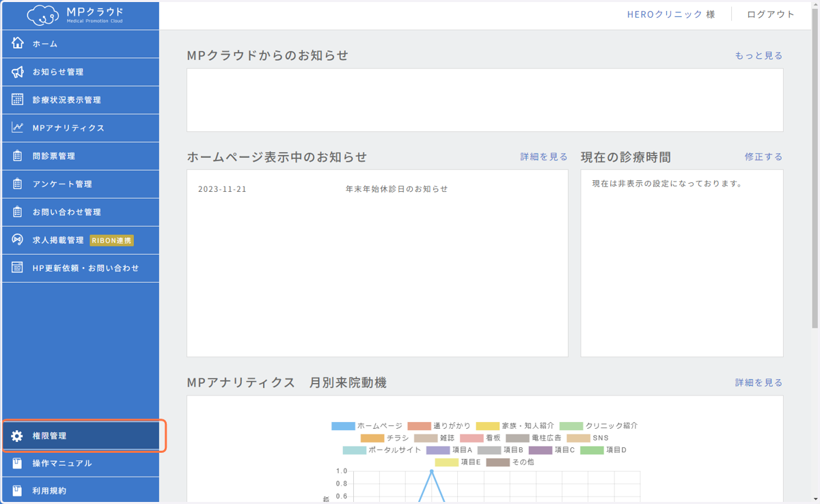The height and width of the screenshot is (504, 820).
Task: Toggle 項目A legend swatch
Action: point(438,451)
